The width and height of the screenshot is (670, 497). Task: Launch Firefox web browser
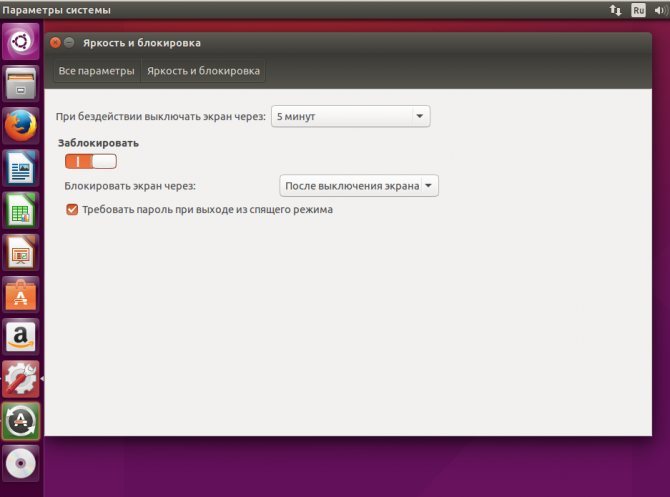tap(21, 126)
